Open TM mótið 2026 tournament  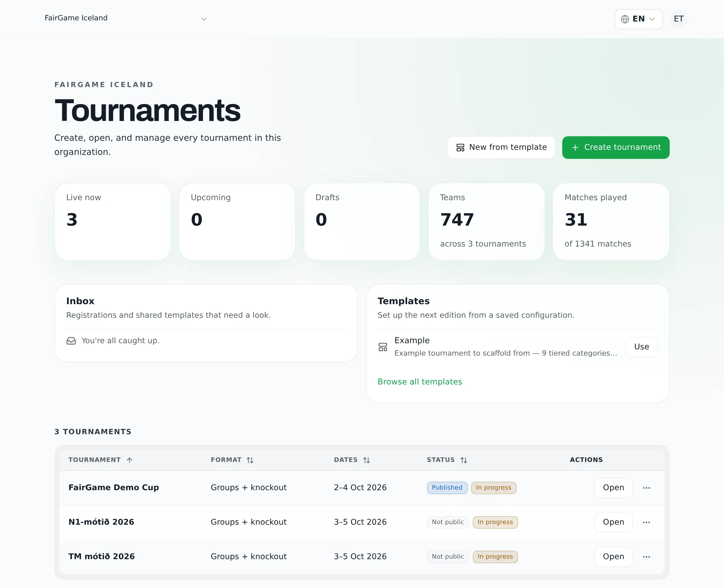click(613, 557)
